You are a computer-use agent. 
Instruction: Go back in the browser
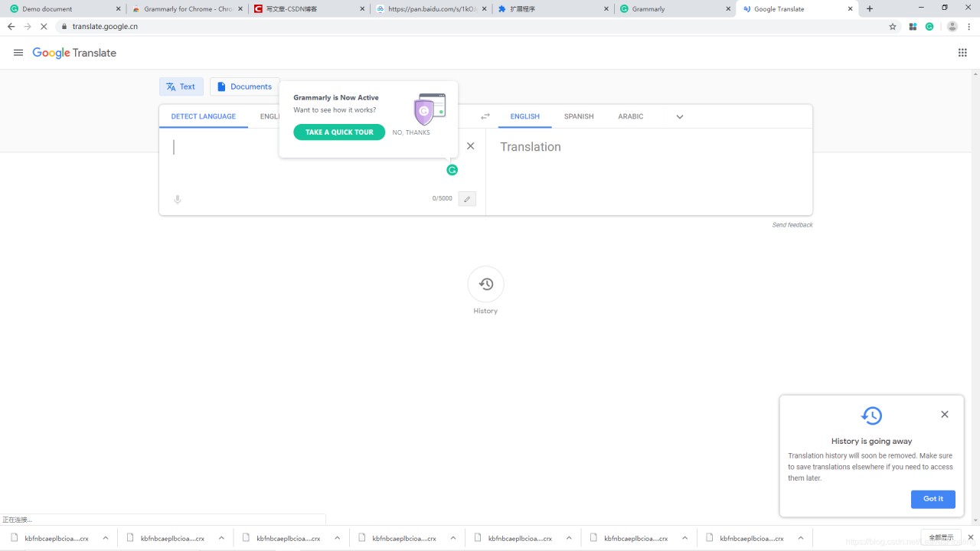pyautogui.click(x=11, y=26)
